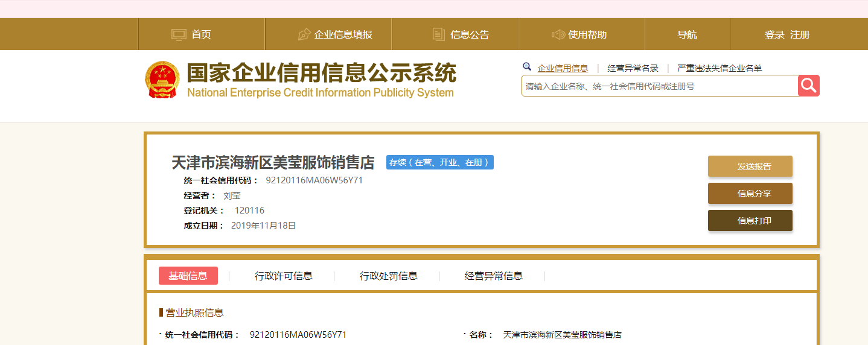868x345 pixels.
Task: Click credit code 92120116MA06W56Y71 in header card
Action: pyautogui.click(x=314, y=180)
